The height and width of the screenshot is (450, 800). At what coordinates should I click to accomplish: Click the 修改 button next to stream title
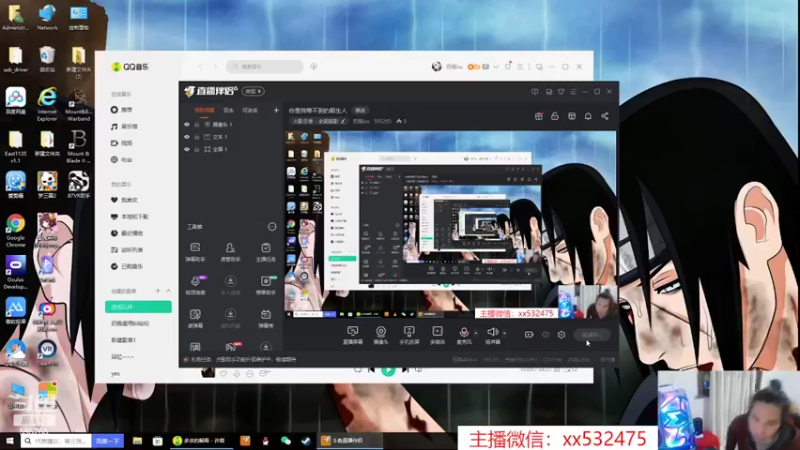tap(360, 110)
